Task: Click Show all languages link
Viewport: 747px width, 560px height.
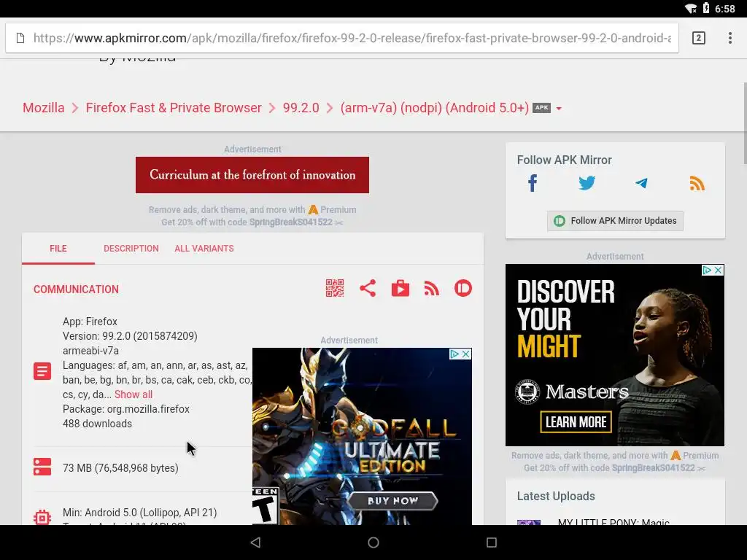Action: 133,394
